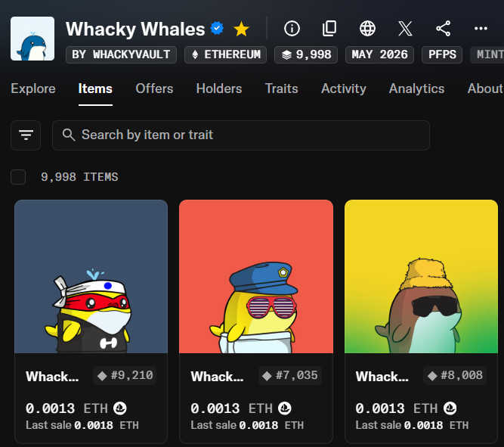Open the website globe icon
This screenshot has height=447, width=504.
[x=367, y=29]
